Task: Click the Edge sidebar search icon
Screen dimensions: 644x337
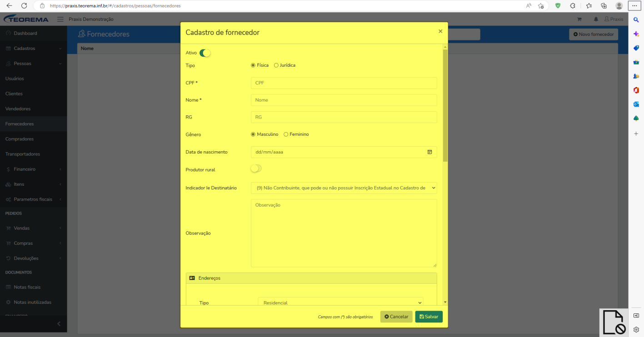Action: point(636,20)
